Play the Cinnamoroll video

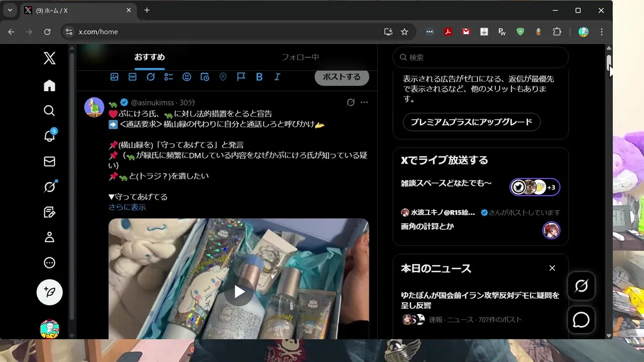click(239, 292)
